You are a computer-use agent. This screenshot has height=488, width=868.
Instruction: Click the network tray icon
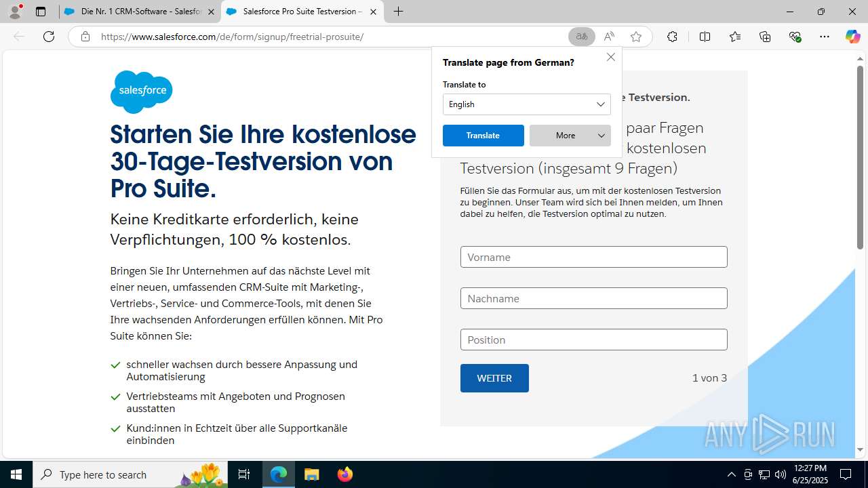(764, 474)
